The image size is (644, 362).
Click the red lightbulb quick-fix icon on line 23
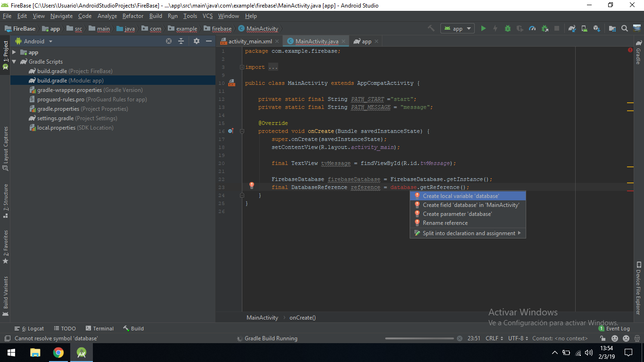pos(252,186)
